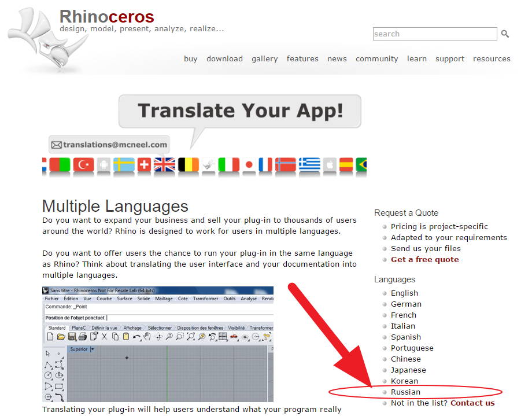Select Italian in Languages list
This screenshot has width=532, height=416.
click(403, 326)
